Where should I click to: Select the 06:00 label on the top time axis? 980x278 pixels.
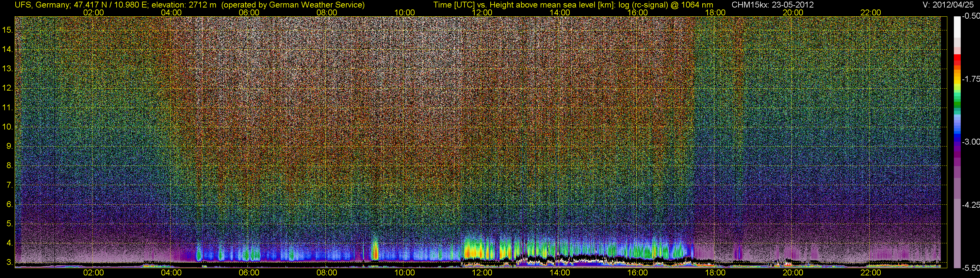pyautogui.click(x=249, y=12)
